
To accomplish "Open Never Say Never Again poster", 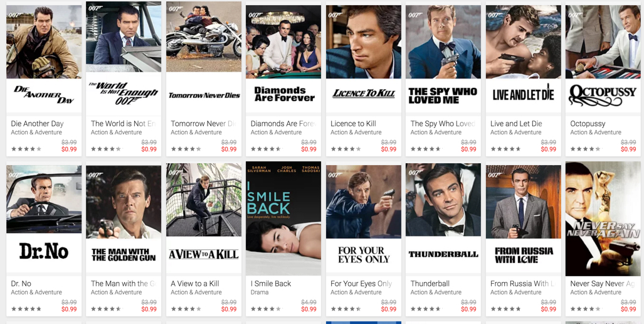I will coord(603,219).
